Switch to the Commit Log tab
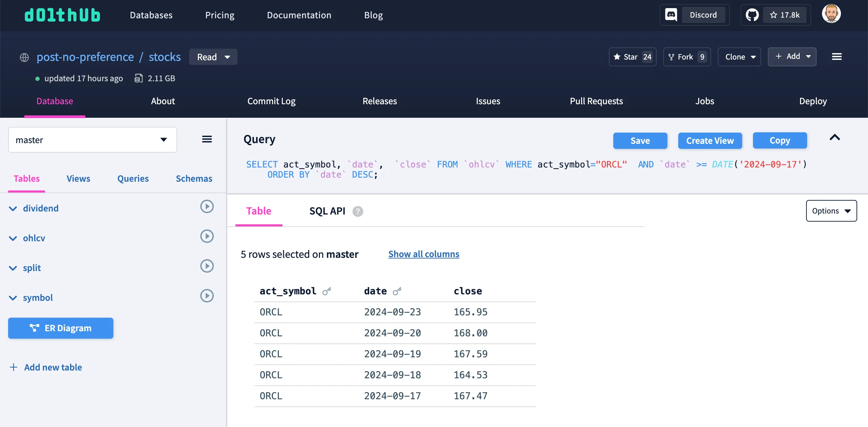Screen dimensions: 868x427 coord(271,101)
